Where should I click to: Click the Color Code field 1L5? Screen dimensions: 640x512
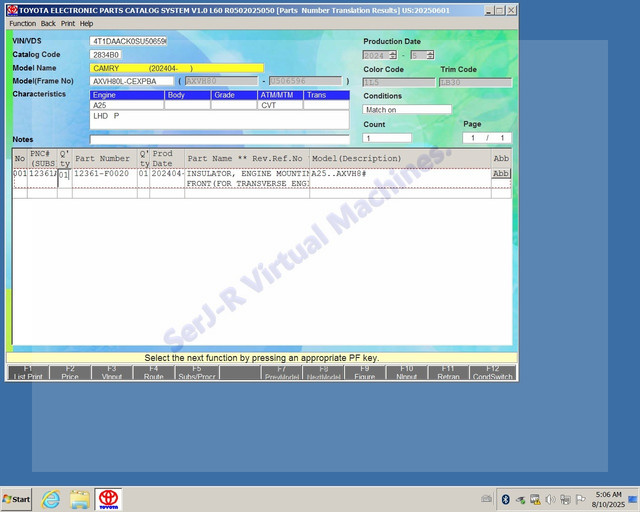[399, 82]
